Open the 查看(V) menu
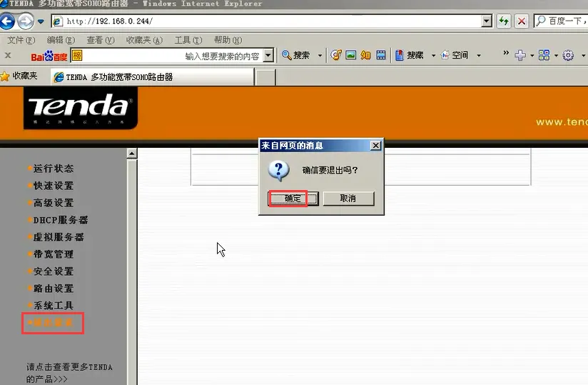Screen dimensions: 588x385 [x=101, y=40]
